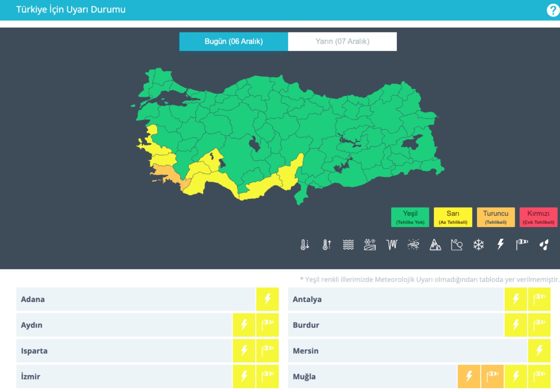Click the Yeşil (Tehlike Yok) legend swatch
Image resolution: width=560 pixels, height=392 pixels.
pos(410,217)
